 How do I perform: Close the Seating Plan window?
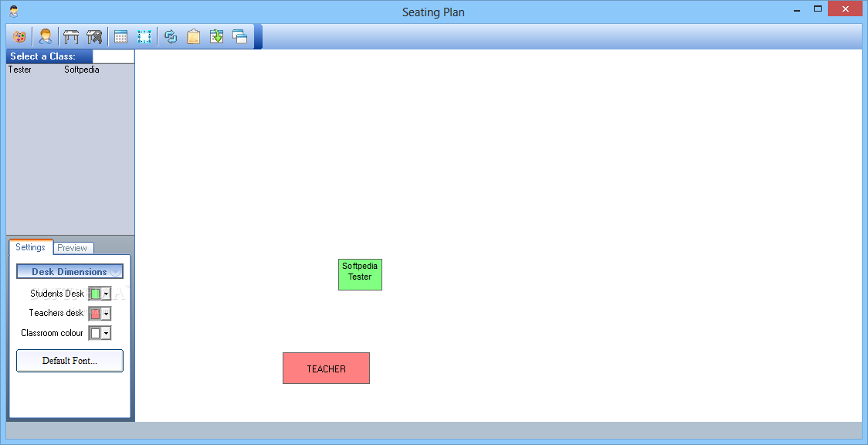point(846,8)
